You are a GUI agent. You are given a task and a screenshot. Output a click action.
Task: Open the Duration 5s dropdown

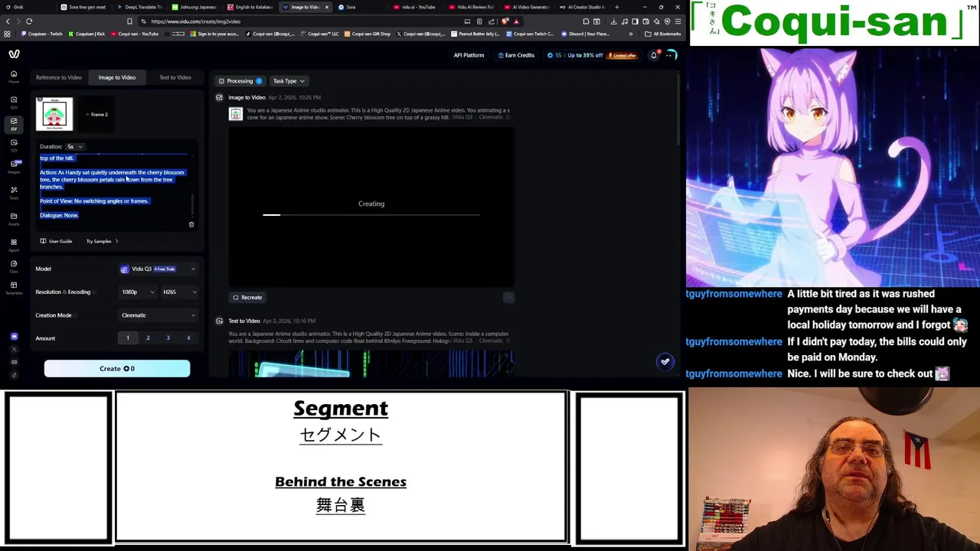74,147
